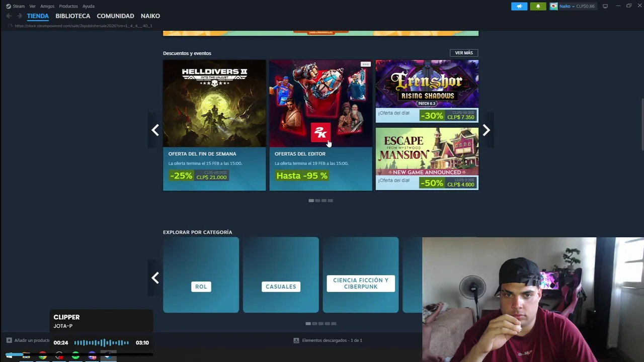The height and width of the screenshot is (362, 644).
Task: Open Chrome from the Windows taskbar
Action: [43, 356]
